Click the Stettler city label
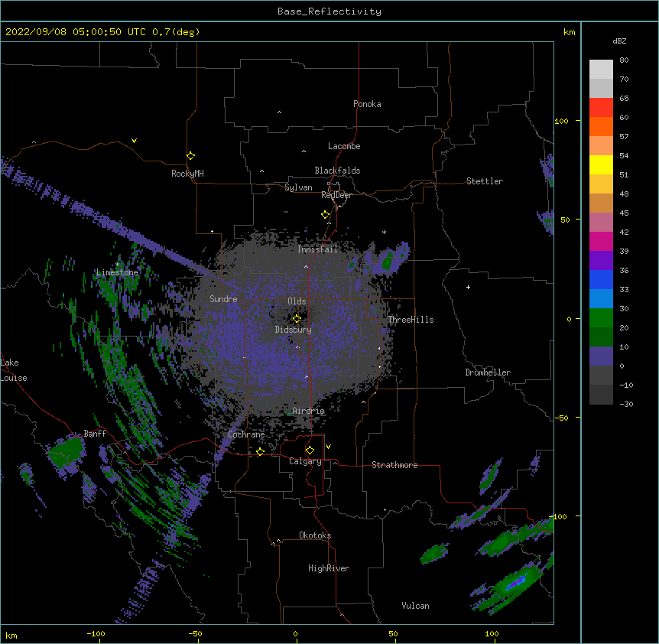659x644 pixels. pyautogui.click(x=485, y=181)
